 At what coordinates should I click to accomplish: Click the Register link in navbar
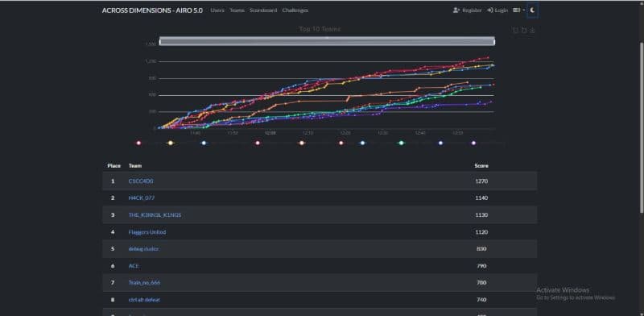[x=467, y=10]
